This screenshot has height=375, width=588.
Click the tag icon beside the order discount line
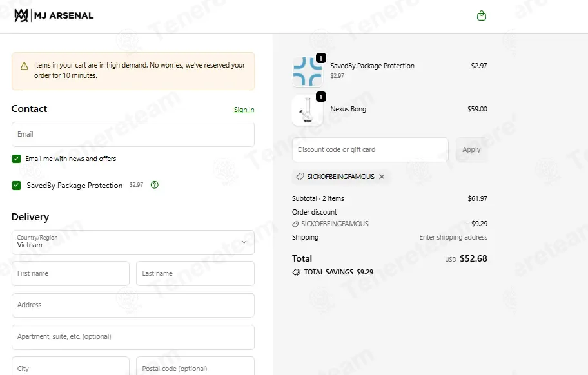point(295,224)
